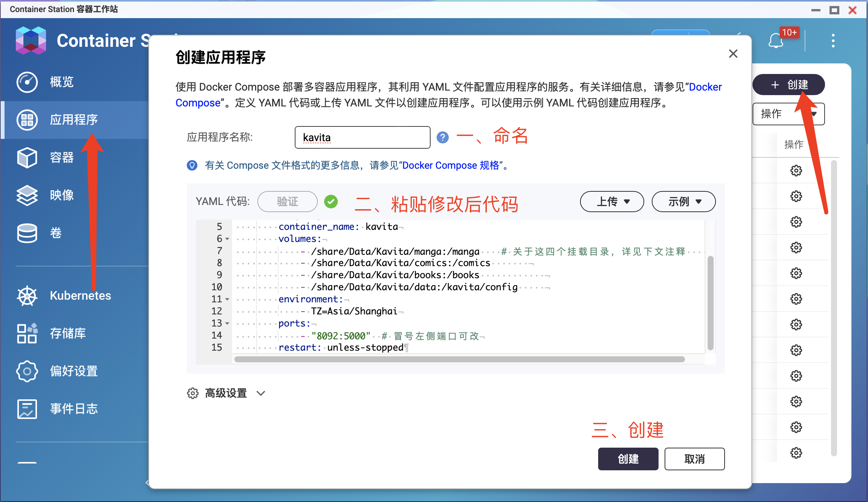The image size is (868, 502).
Task: Click the application name help icon
Action: pyautogui.click(x=442, y=137)
